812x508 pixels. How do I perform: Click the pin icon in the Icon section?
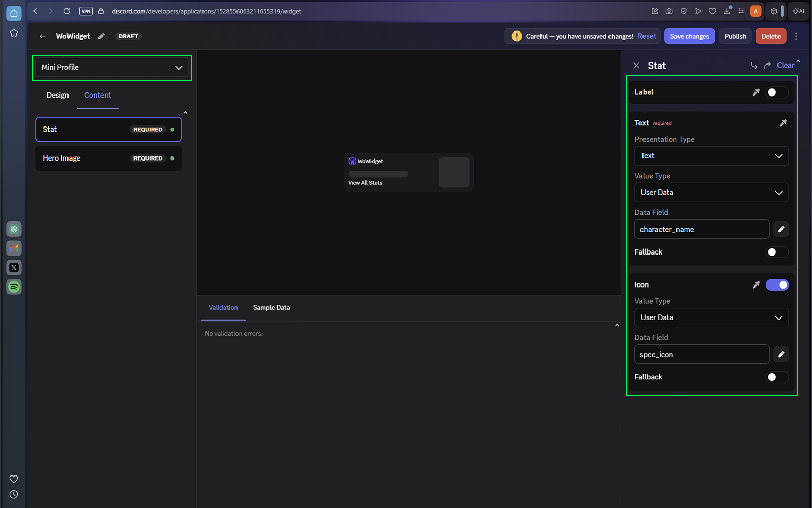click(x=756, y=285)
